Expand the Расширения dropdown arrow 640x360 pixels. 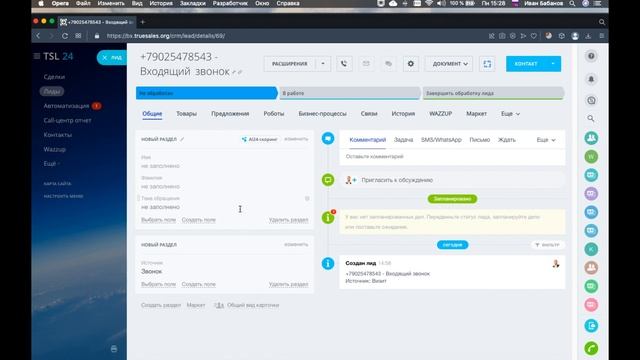coord(323,64)
